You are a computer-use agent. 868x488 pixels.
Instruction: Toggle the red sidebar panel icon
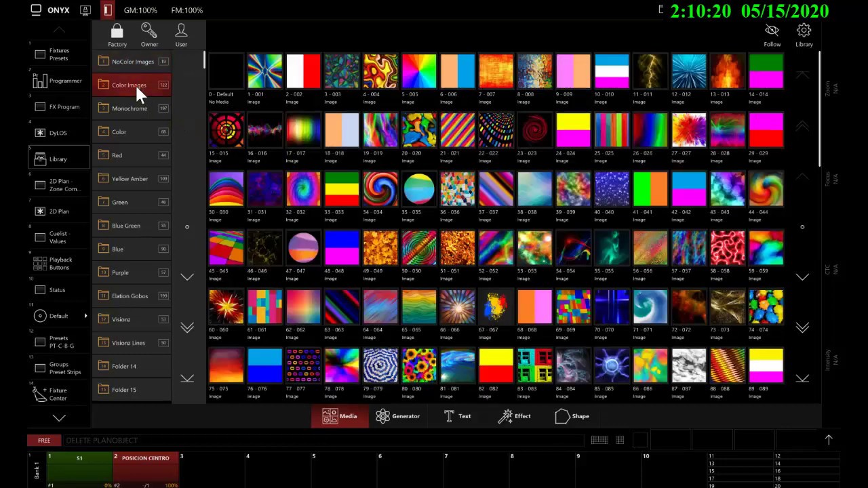[107, 10]
